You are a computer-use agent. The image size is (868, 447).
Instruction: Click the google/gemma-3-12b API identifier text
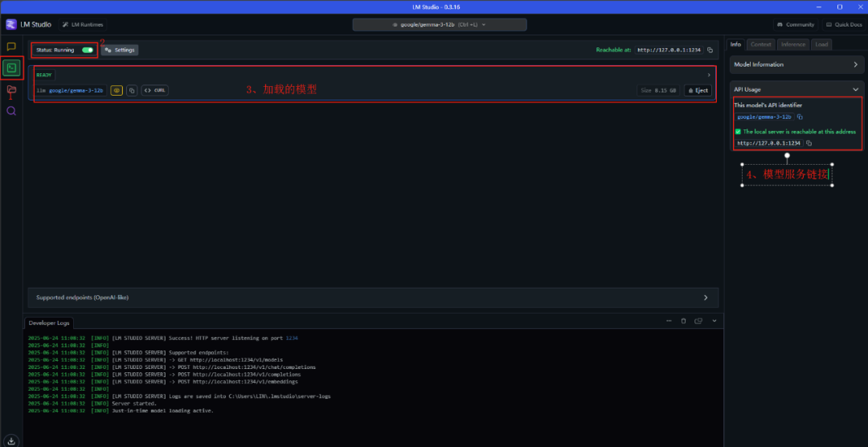point(764,117)
